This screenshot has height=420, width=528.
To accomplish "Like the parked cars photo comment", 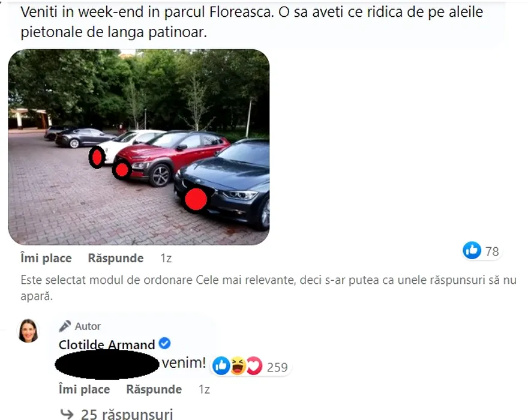I will [x=46, y=259].
